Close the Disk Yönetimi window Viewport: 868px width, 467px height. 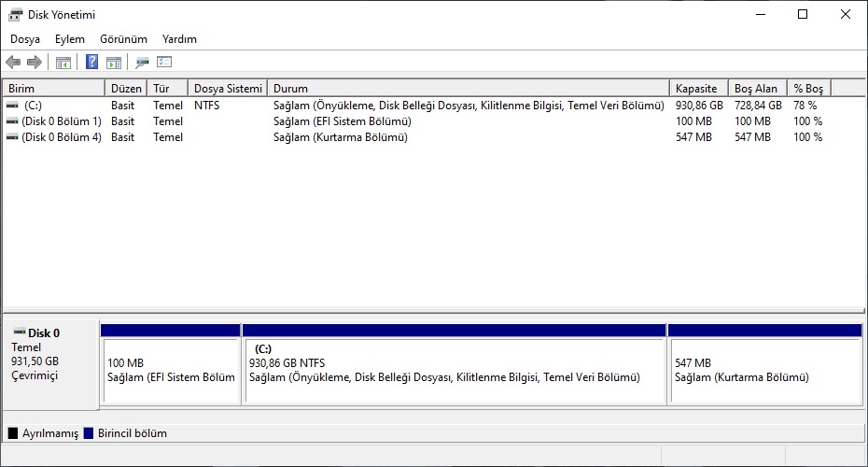click(846, 14)
